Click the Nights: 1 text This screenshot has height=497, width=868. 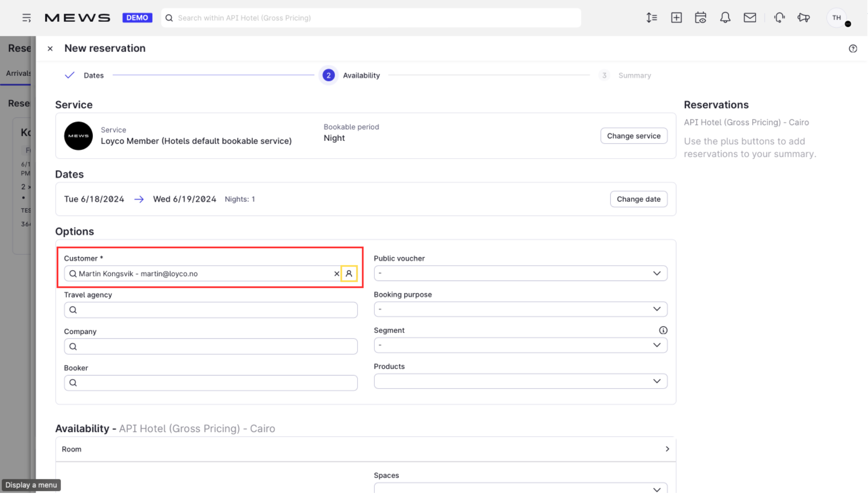coord(240,199)
